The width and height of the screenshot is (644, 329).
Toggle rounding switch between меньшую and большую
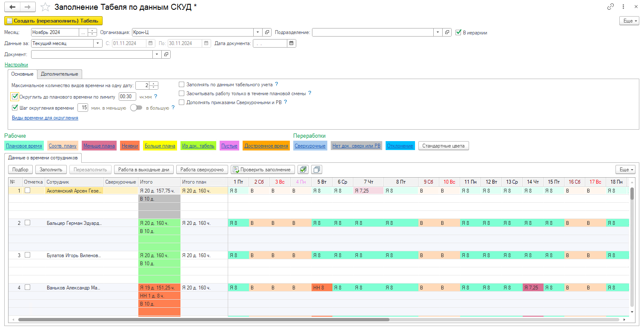coord(136,108)
